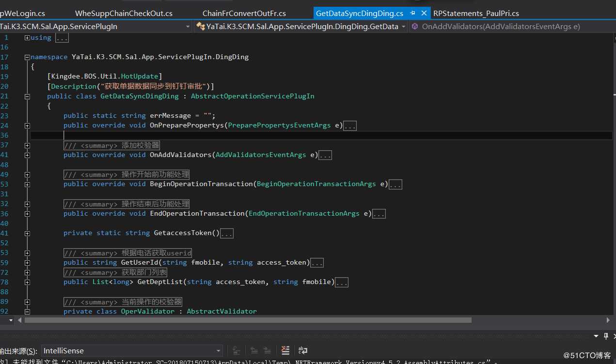Select the GetDataSyncDingDing.cs tab
The height and width of the screenshot is (364, 616).
[360, 14]
